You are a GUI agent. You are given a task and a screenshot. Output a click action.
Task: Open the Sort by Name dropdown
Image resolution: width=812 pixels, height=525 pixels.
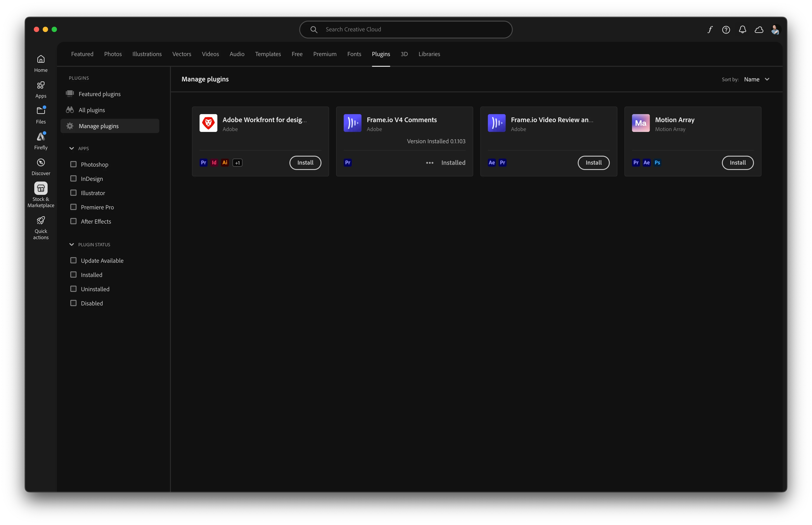[756, 79]
